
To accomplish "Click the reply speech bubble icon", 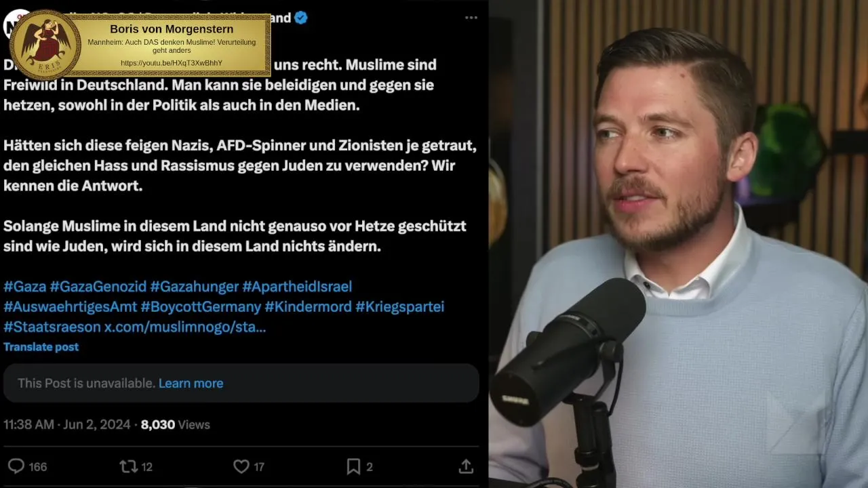I will pyautogui.click(x=16, y=466).
